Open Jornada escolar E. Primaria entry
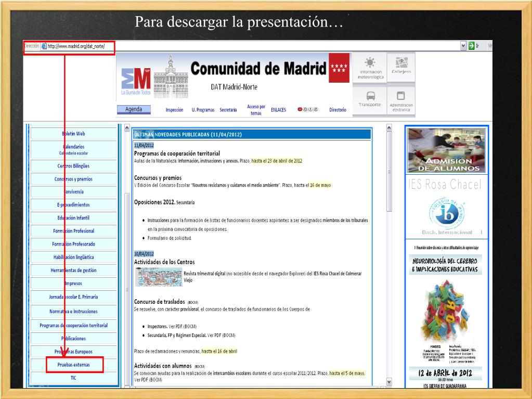 [x=74, y=297]
